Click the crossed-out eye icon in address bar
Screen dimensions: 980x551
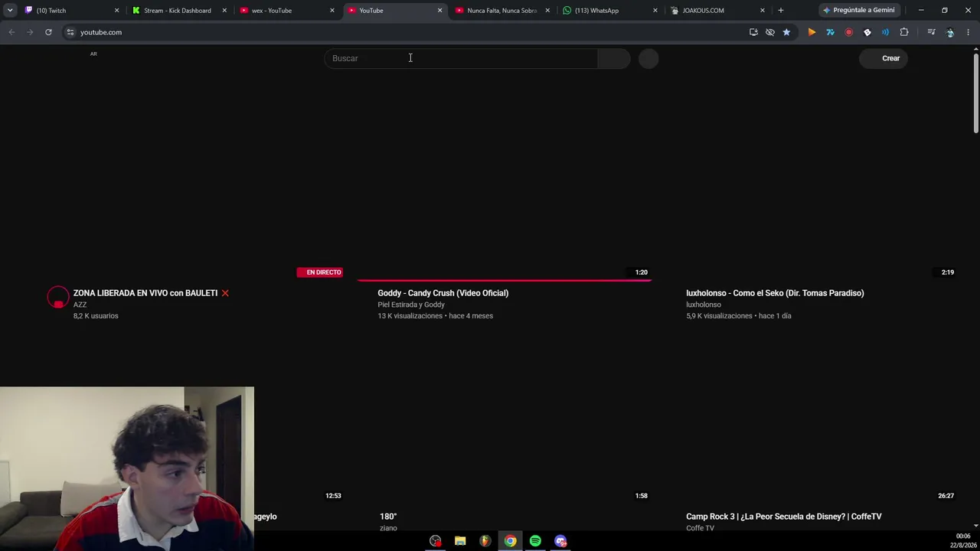coord(770,32)
